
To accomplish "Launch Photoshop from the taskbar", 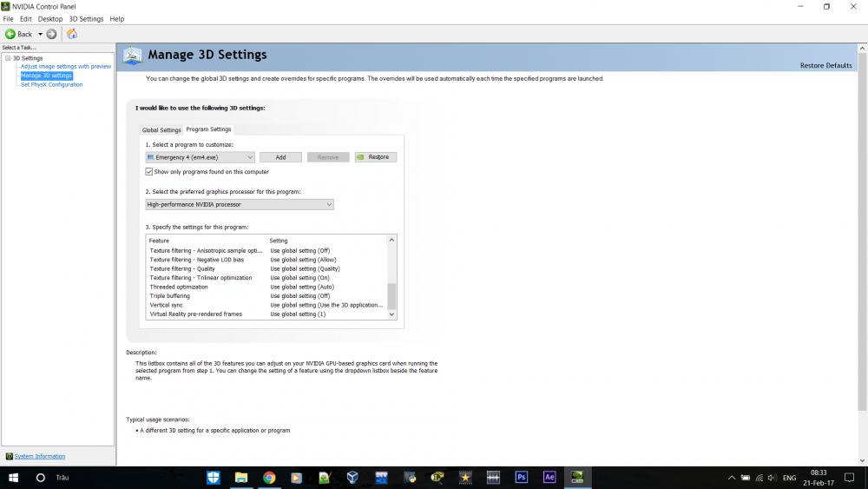I will pyautogui.click(x=522, y=478).
